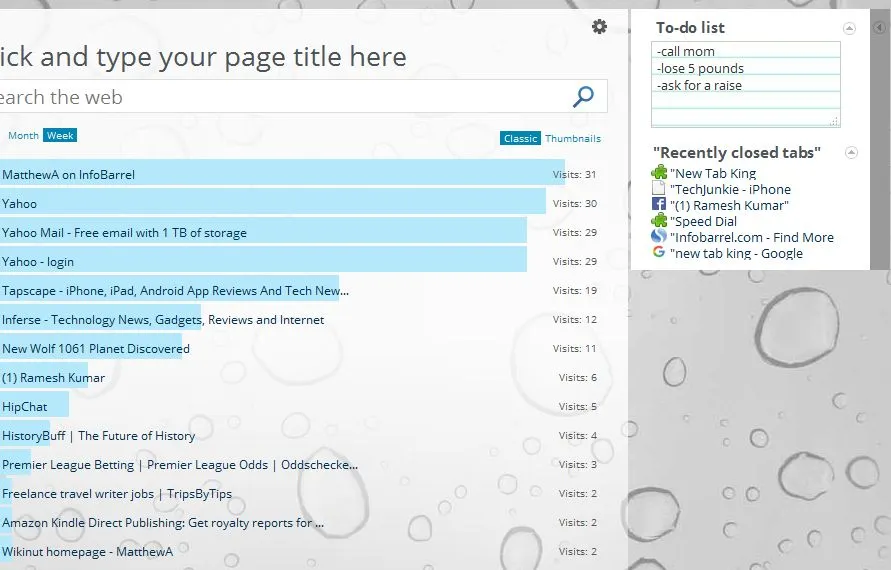Collapse the To-do list panel arrow
This screenshot has width=891, height=570.
pyautogui.click(x=849, y=28)
